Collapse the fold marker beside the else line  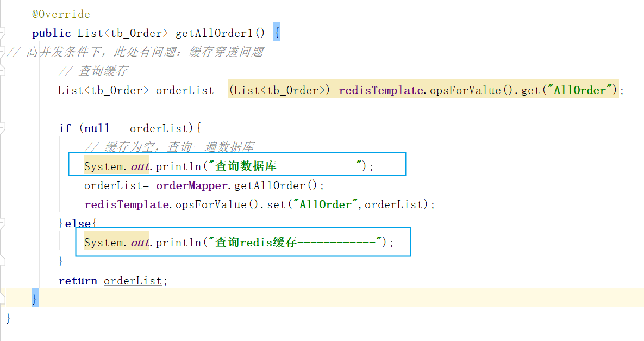click(x=2, y=224)
